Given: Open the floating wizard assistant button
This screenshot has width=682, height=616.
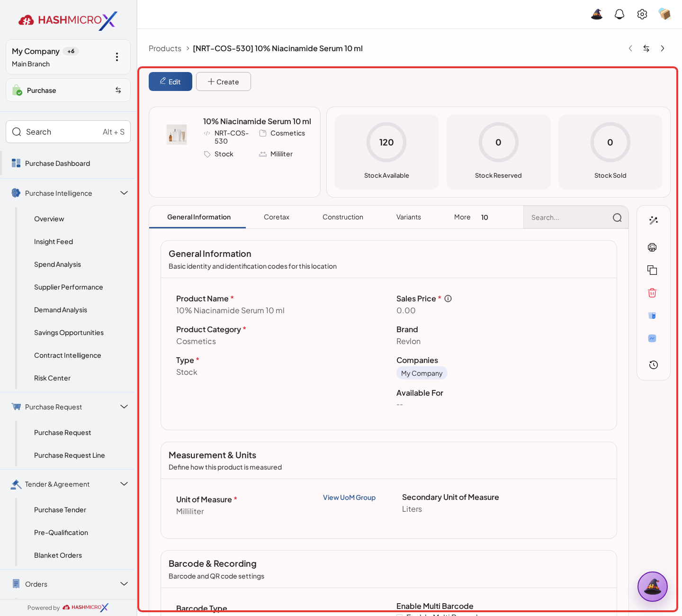Looking at the screenshot, I should 653,587.
